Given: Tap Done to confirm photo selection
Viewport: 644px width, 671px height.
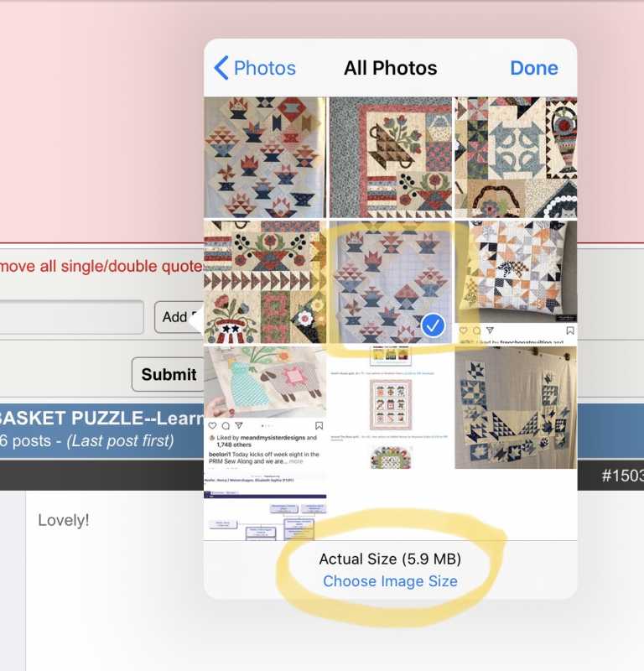Looking at the screenshot, I should [533, 68].
